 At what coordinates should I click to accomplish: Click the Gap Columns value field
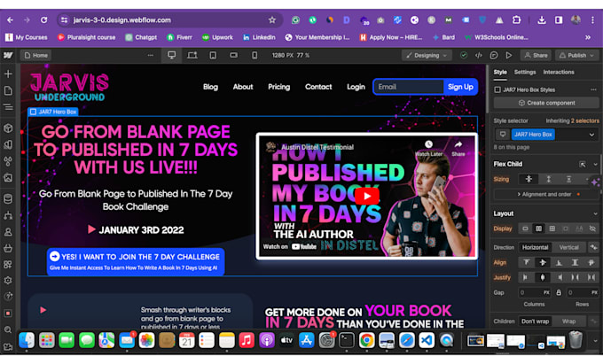(534, 292)
